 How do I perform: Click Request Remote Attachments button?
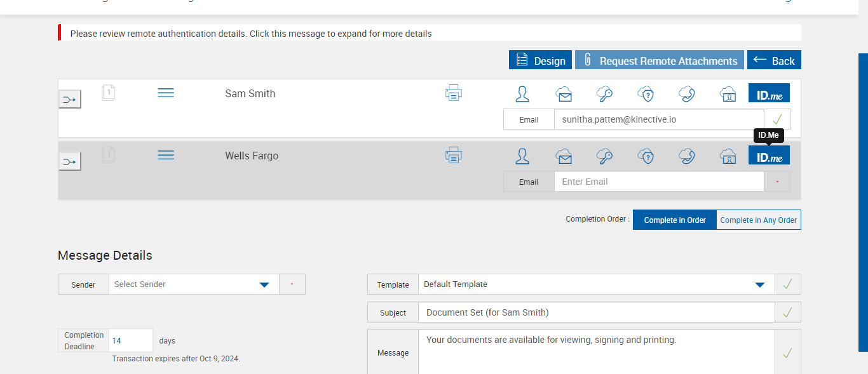tap(659, 60)
